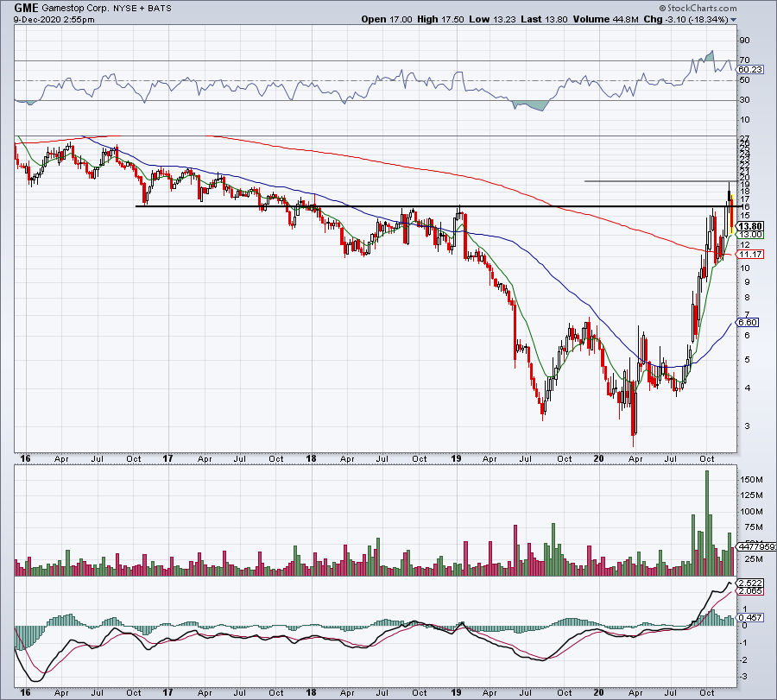Open the dropdown arrow beside the Chg value
The width and height of the screenshot is (777, 700).
click(x=733, y=20)
